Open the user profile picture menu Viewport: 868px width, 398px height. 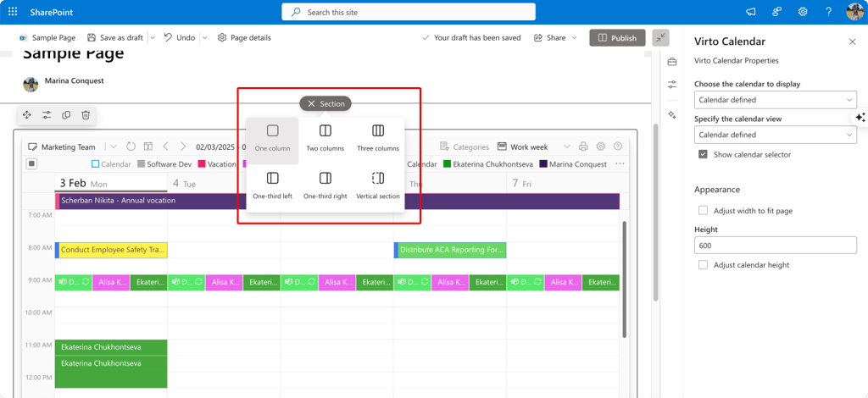pyautogui.click(x=854, y=12)
